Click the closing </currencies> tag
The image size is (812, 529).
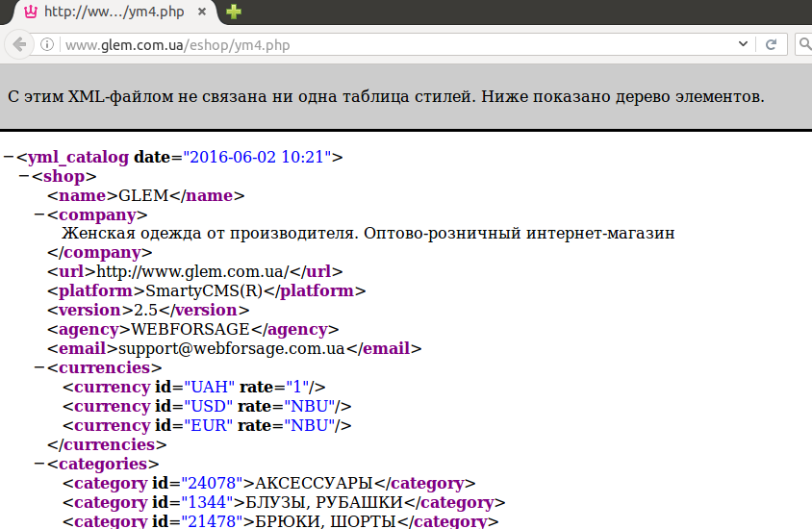(x=107, y=444)
